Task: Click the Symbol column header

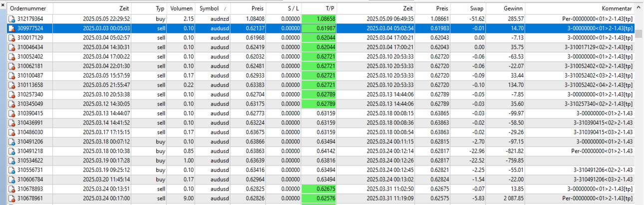Action: [213, 9]
